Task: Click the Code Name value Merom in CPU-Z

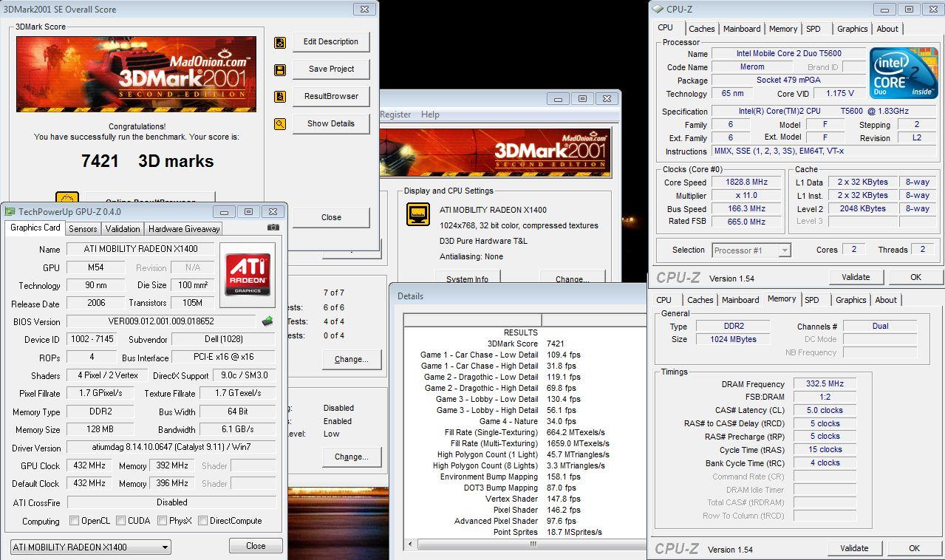Action: pyautogui.click(x=752, y=66)
